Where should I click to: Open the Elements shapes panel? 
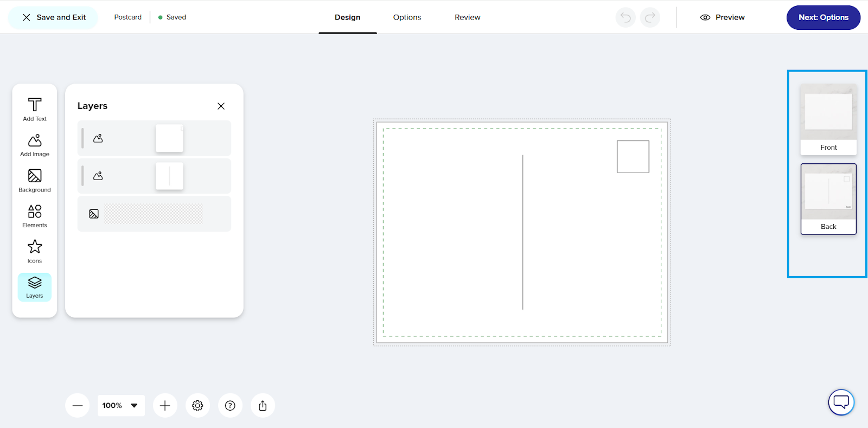click(x=35, y=216)
